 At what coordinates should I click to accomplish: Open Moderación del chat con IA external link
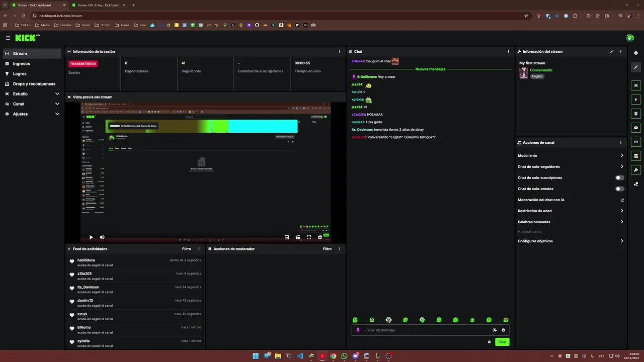pyautogui.click(x=622, y=200)
